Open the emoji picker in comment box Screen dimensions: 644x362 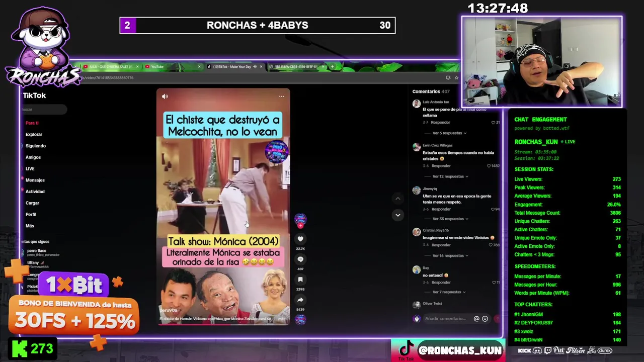pos(485,319)
